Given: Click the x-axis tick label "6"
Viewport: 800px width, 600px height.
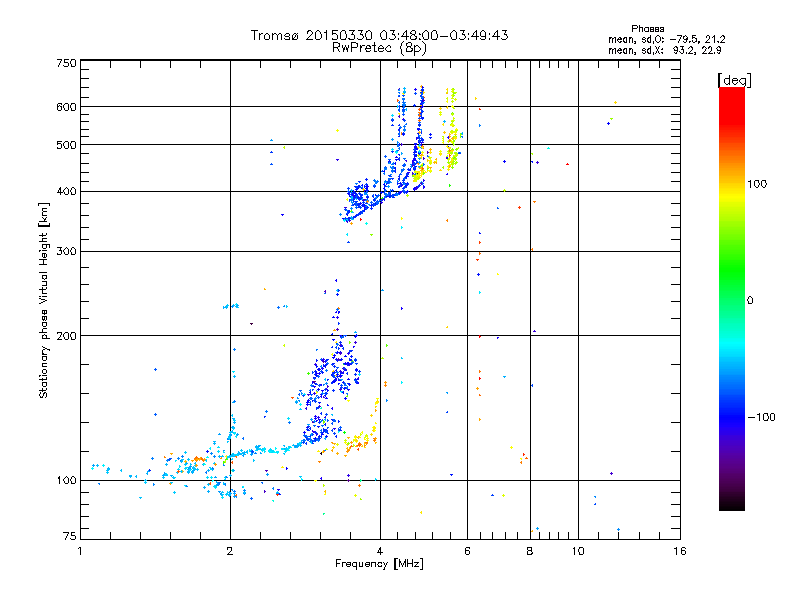Looking at the screenshot, I should [467, 551].
